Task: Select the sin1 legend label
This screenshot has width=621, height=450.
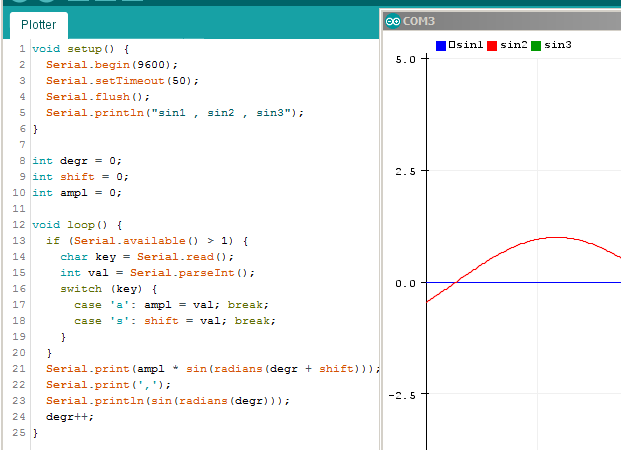Action: (466, 45)
